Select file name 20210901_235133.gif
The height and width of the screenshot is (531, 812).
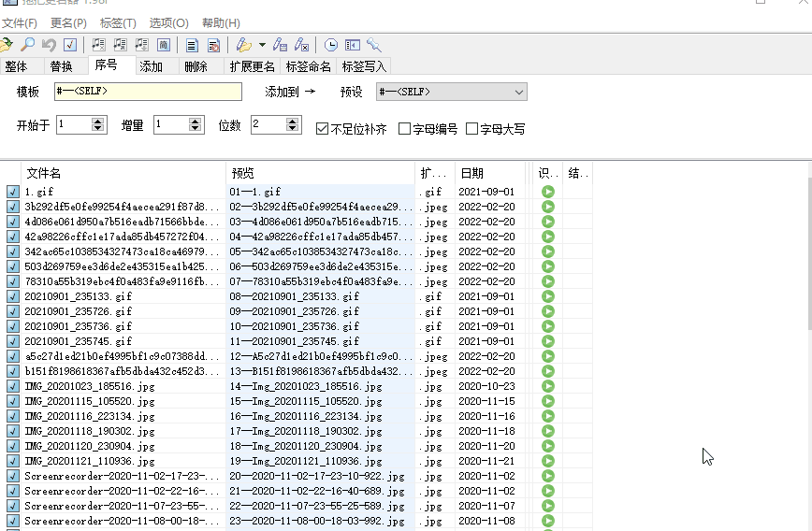(79, 296)
